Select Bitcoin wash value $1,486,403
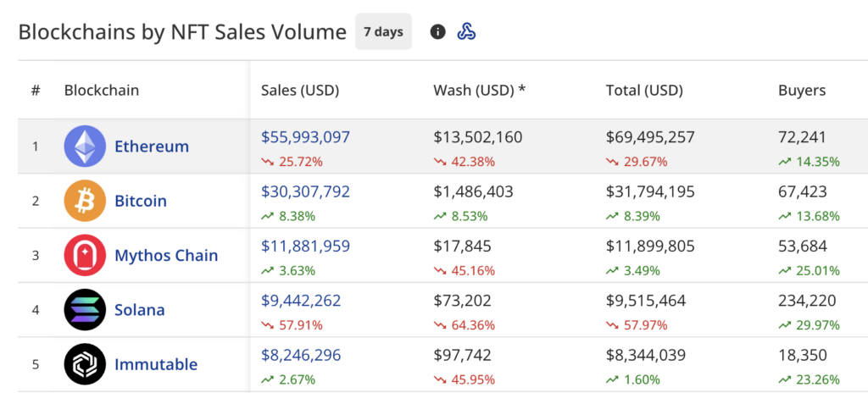This screenshot has height=393, width=868. 473,191
